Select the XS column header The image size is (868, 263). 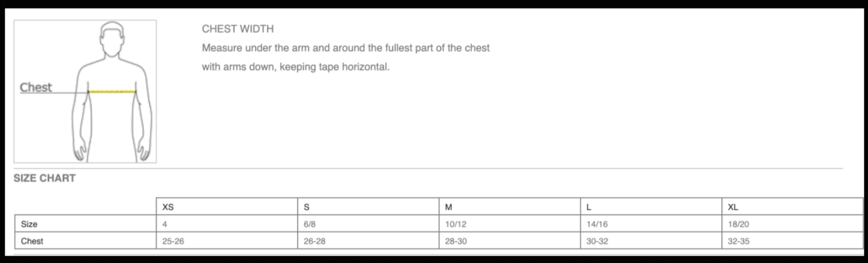tap(168, 207)
